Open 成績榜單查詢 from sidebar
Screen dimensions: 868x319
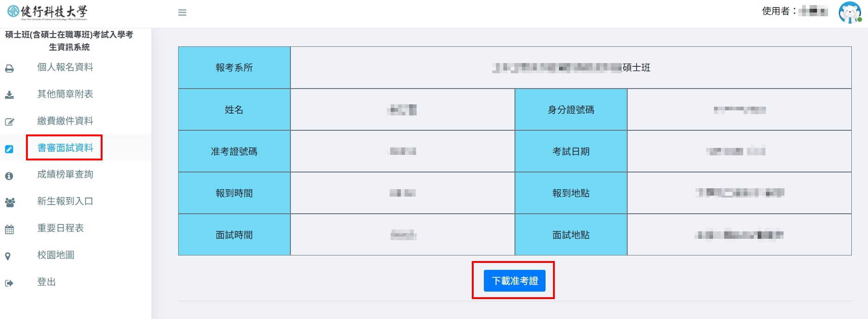(x=65, y=174)
